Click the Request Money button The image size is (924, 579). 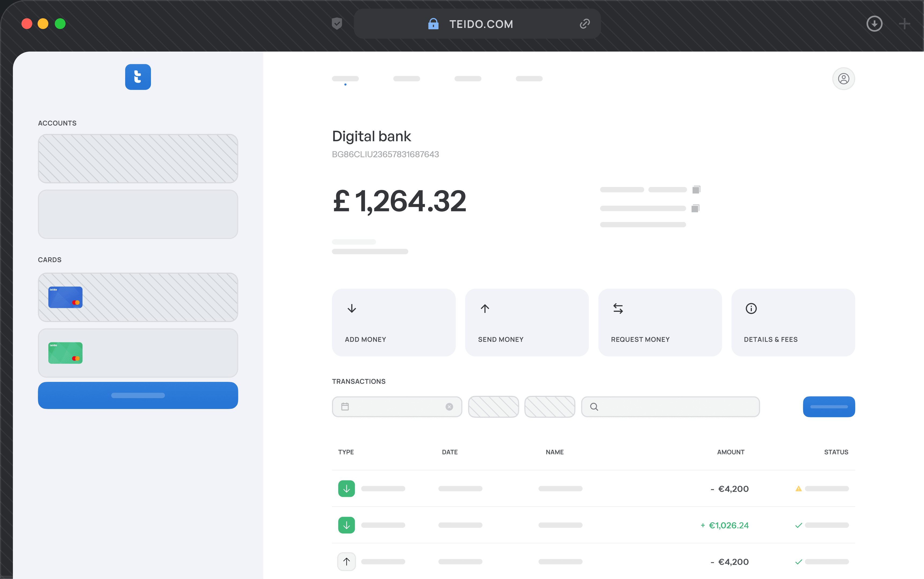pos(660,323)
